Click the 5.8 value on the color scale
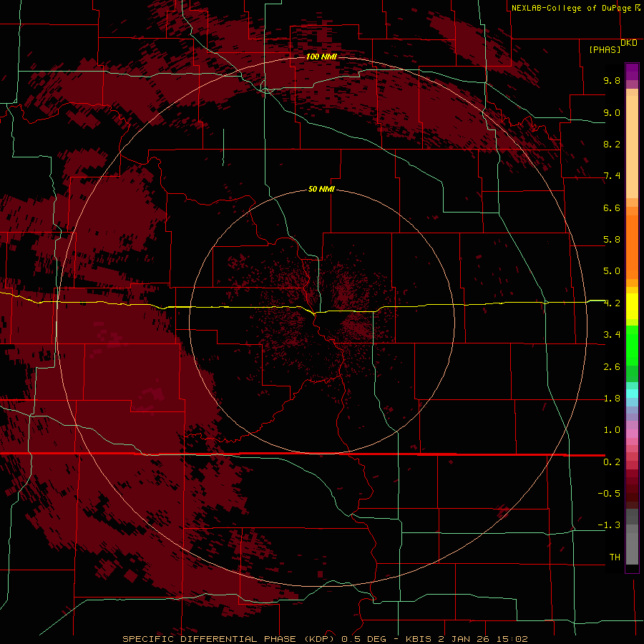Image resolution: width=644 pixels, height=644 pixels. [x=612, y=240]
